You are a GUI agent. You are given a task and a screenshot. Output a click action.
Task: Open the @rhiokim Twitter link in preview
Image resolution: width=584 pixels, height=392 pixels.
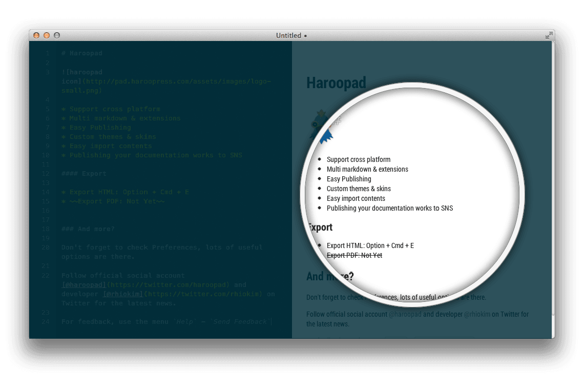(477, 314)
